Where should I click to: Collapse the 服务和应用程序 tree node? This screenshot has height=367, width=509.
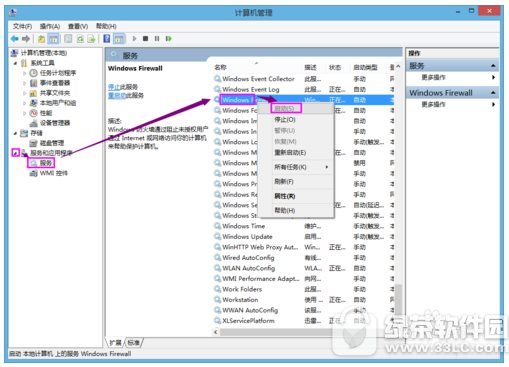click(15, 153)
